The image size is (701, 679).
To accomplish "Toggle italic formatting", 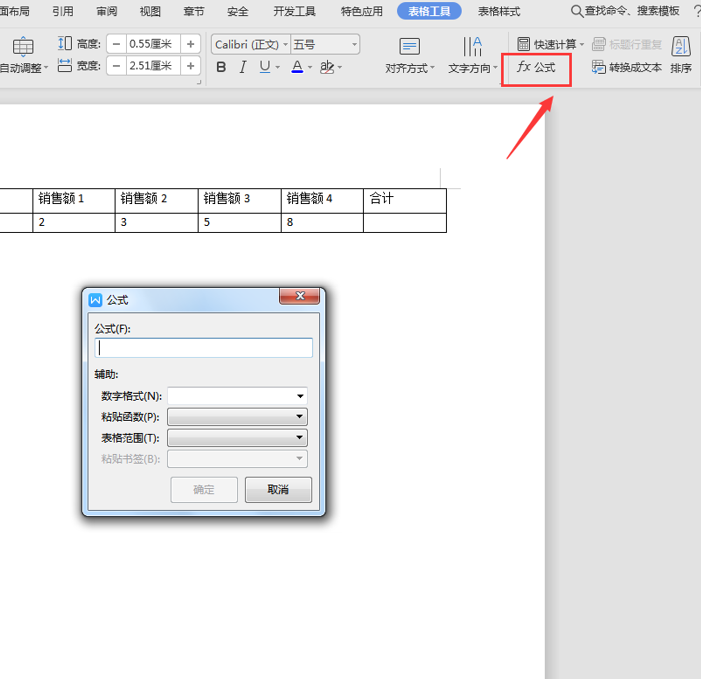I will 243,67.
